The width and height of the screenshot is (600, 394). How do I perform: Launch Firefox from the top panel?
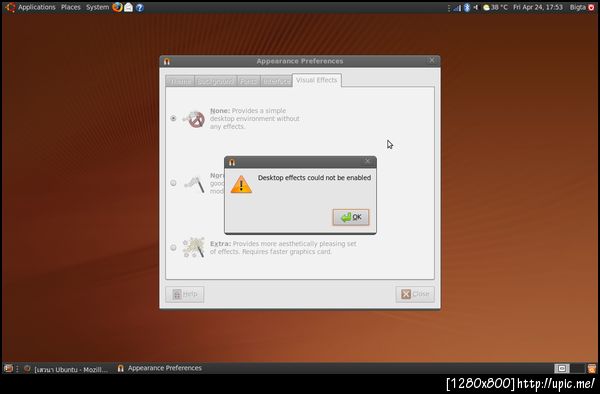[117, 7]
